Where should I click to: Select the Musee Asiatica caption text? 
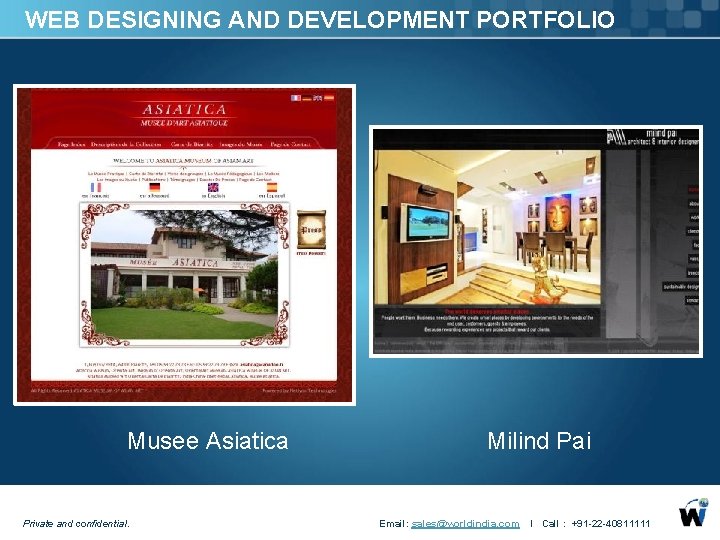tap(208, 441)
